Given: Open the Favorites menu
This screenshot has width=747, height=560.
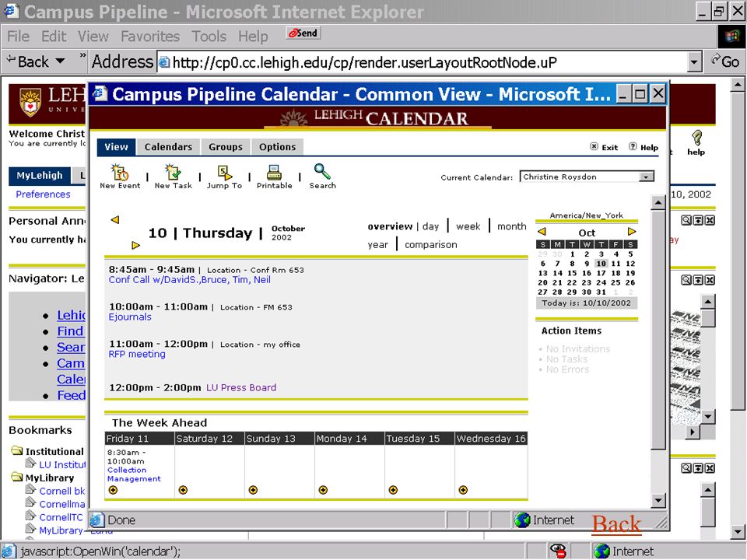Looking at the screenshot, I should point(150,37).
